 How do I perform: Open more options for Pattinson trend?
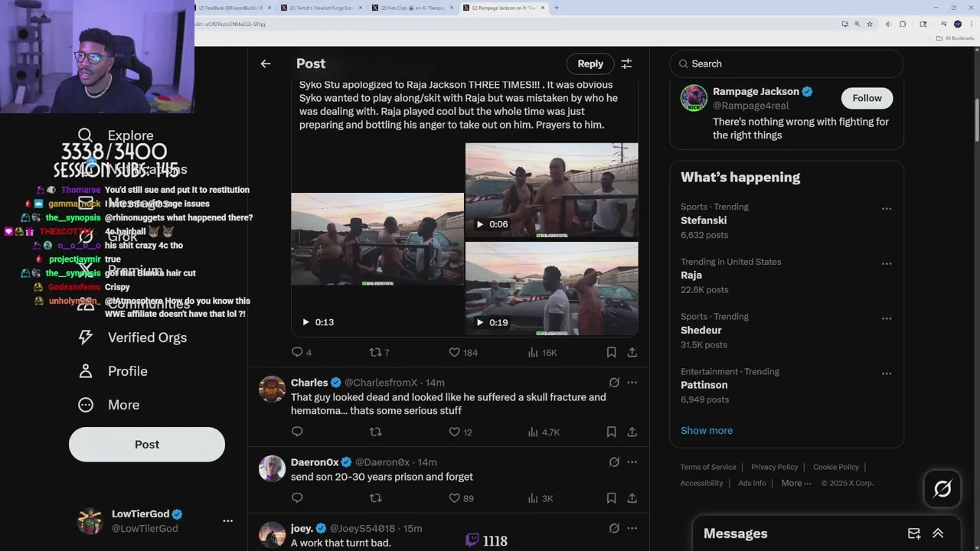[887, 373]
